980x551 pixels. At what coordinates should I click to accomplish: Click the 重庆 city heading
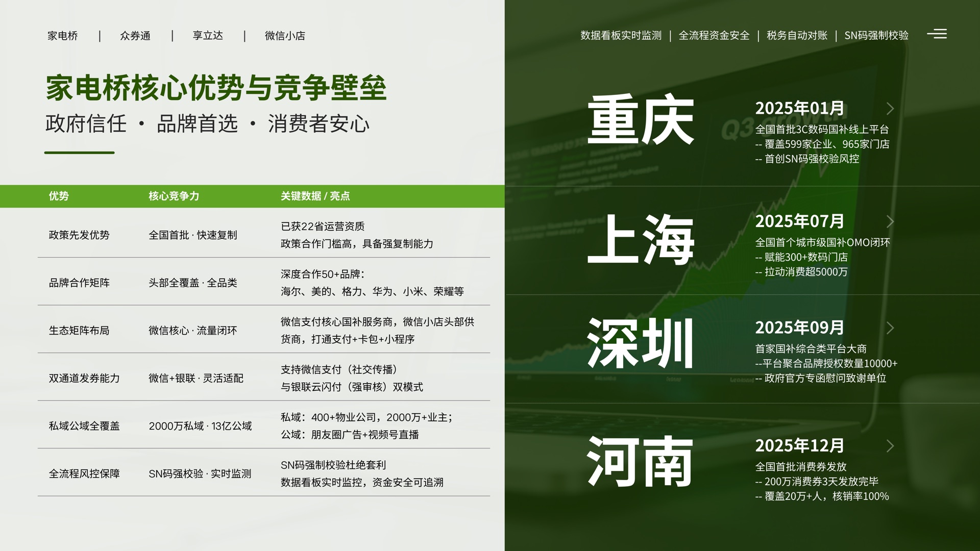641,120
